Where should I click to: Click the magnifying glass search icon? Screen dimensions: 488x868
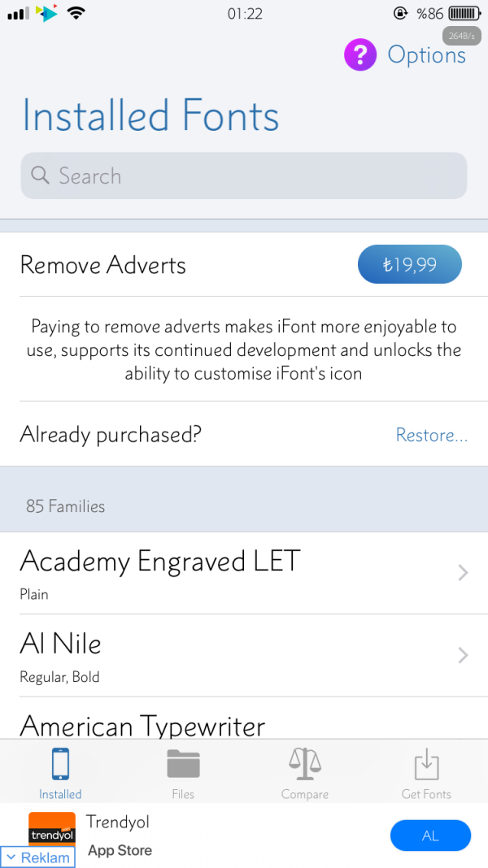tap(40, 176)
